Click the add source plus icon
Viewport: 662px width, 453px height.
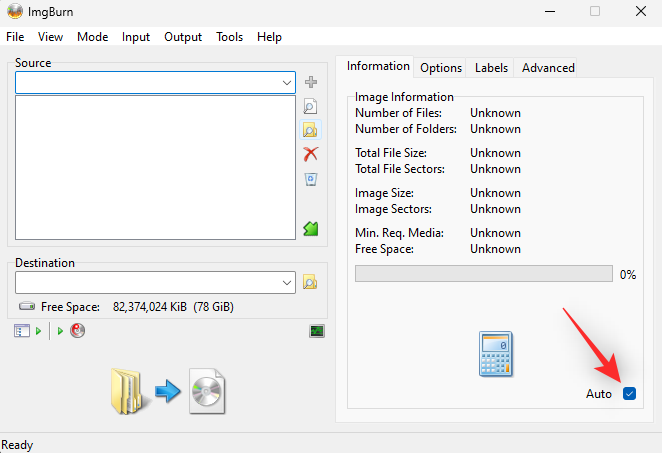pos(311,82)
